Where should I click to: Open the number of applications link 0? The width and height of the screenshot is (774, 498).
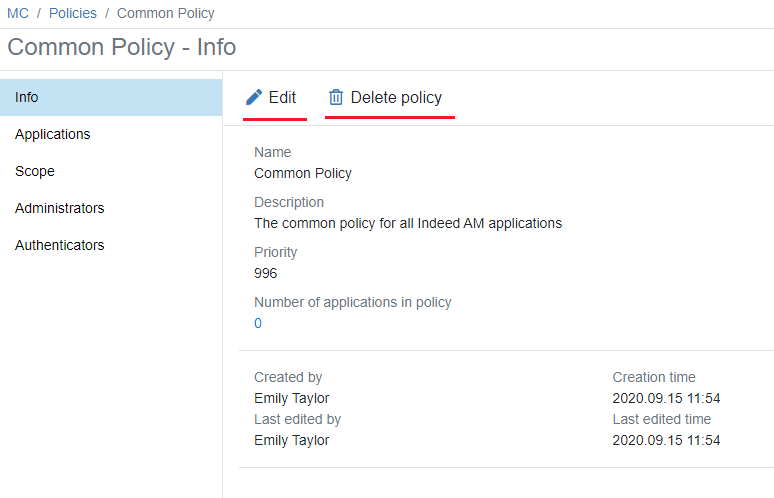(x=258, y=323)
